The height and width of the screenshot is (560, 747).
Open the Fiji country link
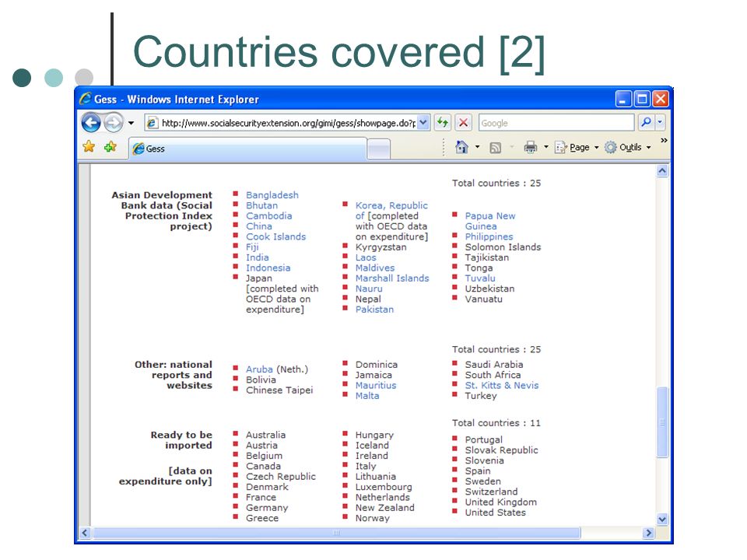tap(252, 247)
